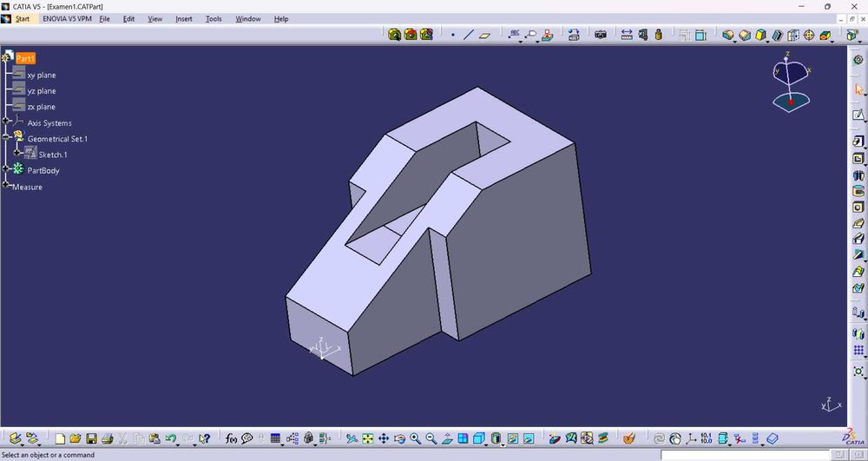Click the Axis System creation icon
The width and height of the screenshot is (868, 461).
(690, 439)
